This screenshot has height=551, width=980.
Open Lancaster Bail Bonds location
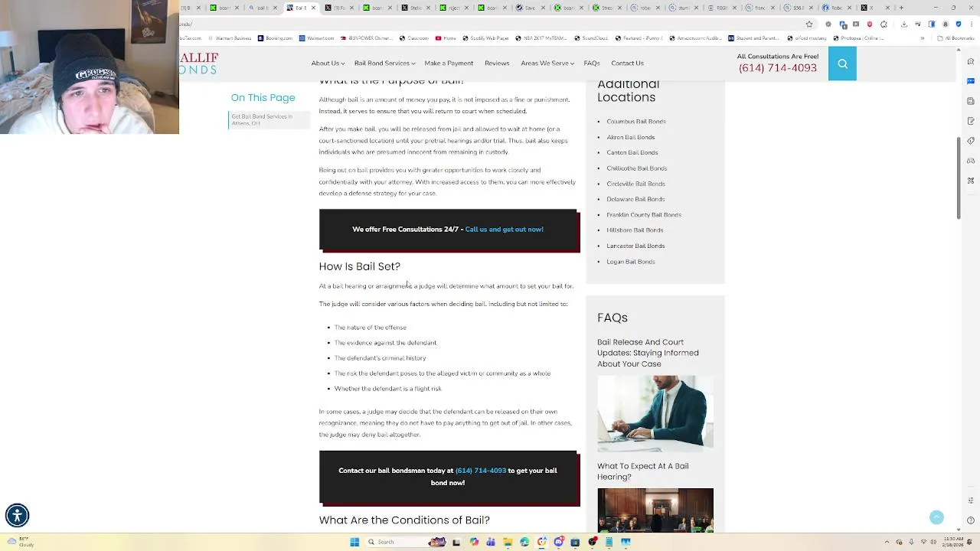tap(635, 246)
